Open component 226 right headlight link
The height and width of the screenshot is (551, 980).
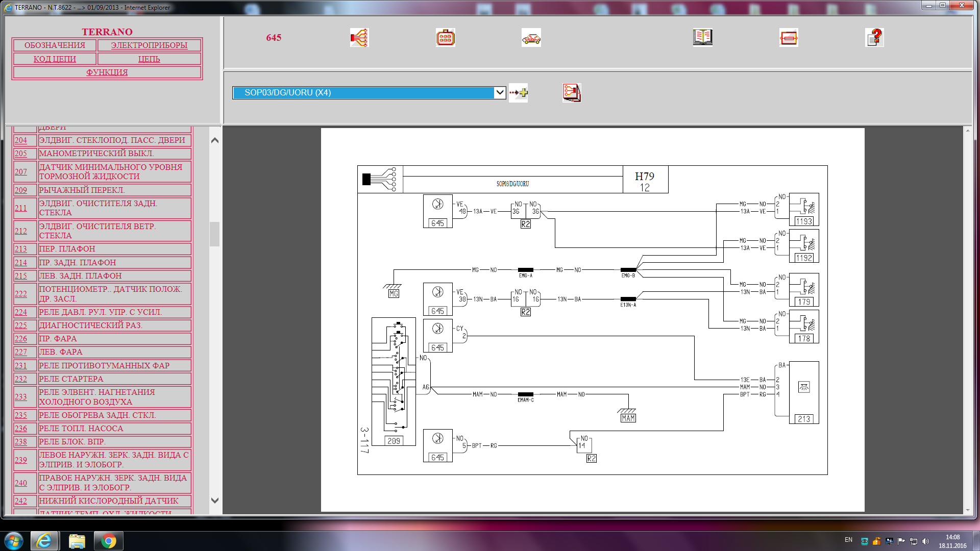(x=21, y=339)
